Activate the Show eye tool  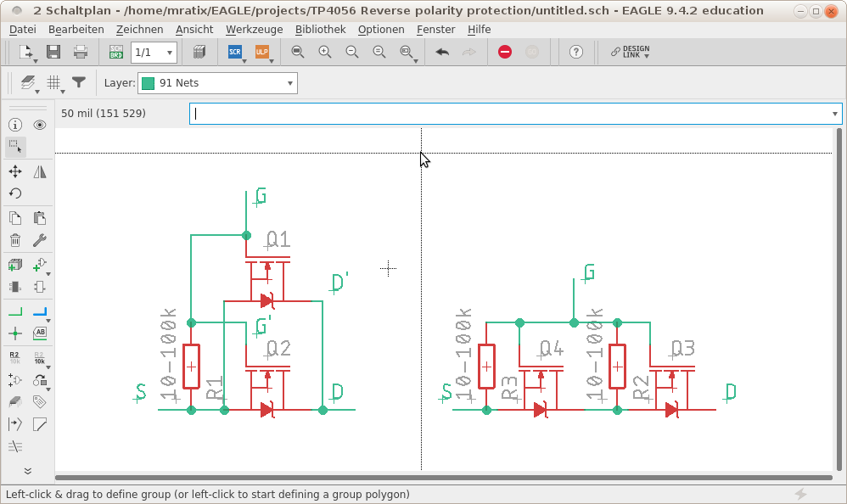pos(39,125)
